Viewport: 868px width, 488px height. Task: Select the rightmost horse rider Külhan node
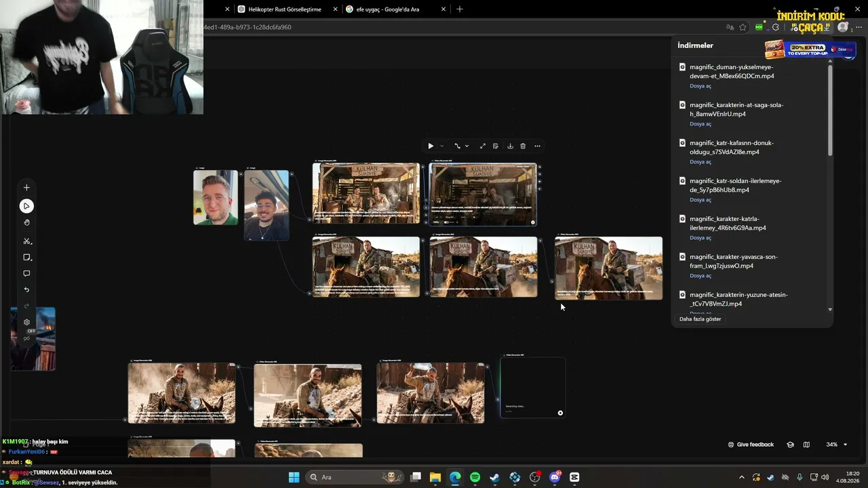608,268
